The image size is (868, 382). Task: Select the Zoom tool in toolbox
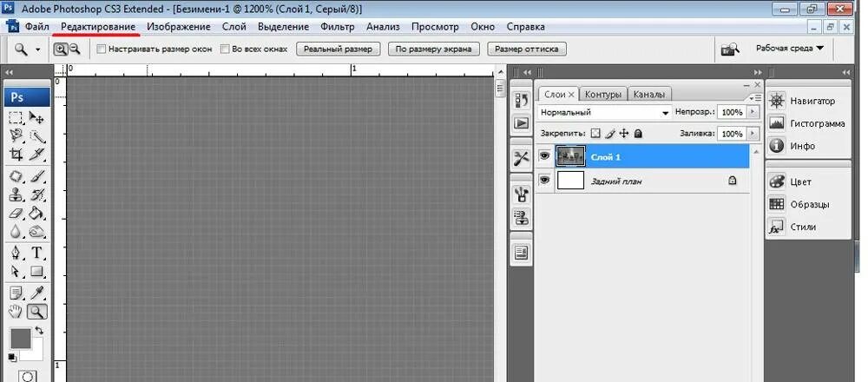click(x=36, y=312)
